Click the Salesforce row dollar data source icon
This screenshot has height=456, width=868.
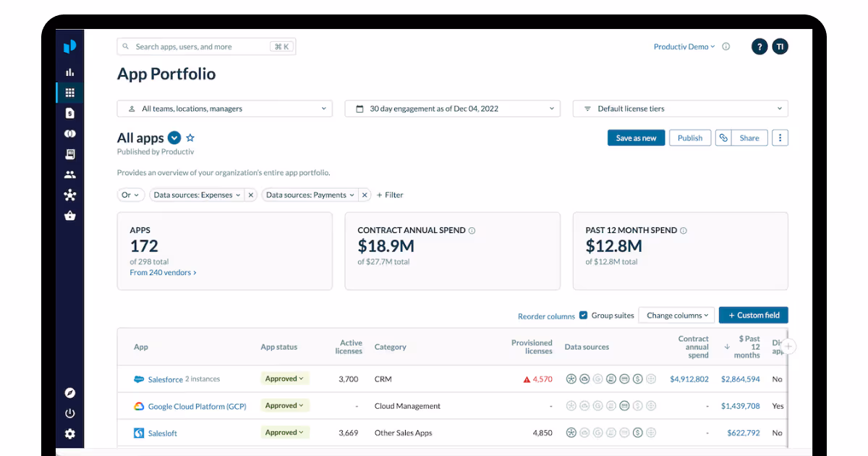click(637, 379)
